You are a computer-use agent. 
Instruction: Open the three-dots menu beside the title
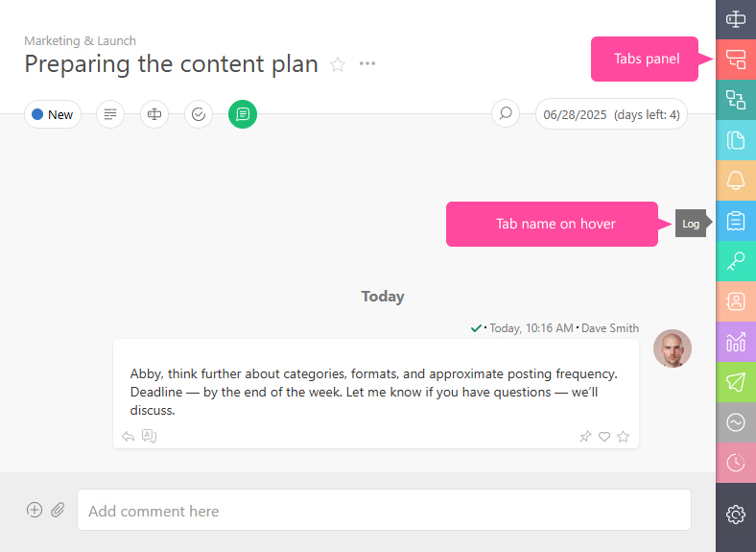[x=367, y=63]
